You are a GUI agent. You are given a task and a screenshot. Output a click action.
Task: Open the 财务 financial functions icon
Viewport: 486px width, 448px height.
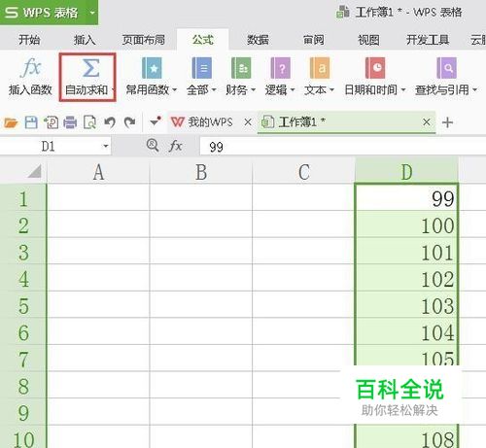(241, 68)
